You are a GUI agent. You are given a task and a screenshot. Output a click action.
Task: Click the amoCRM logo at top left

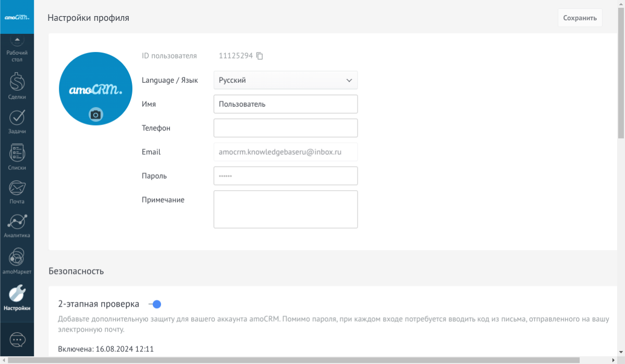pyautogui.click(x=17, y=17)
